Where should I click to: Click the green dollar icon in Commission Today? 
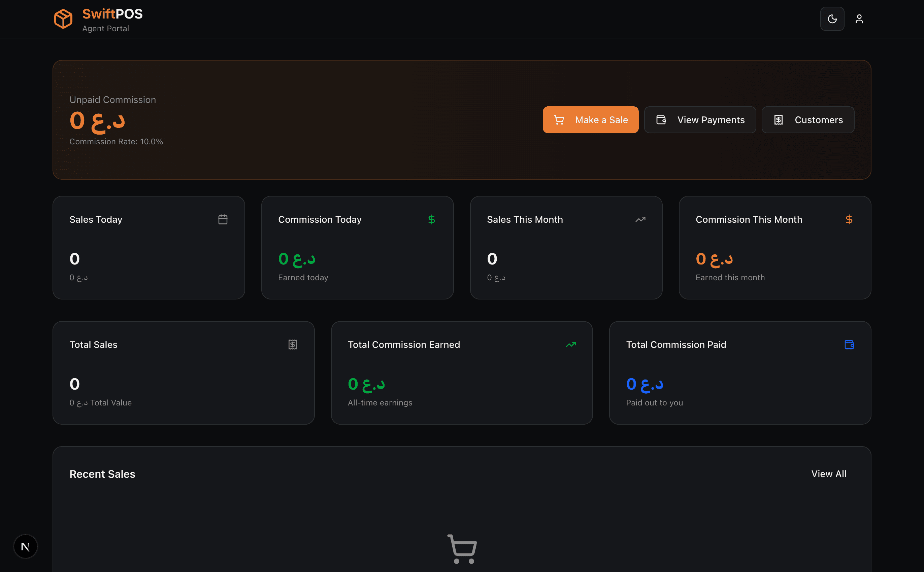pos(431,219)
